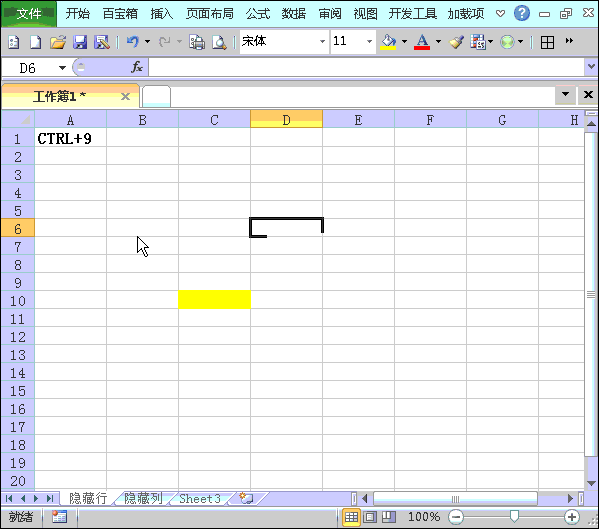The width and height of the screenshot is (599, 529).
Task: Go to the previous sheet tab arrow
Action: 23,498
